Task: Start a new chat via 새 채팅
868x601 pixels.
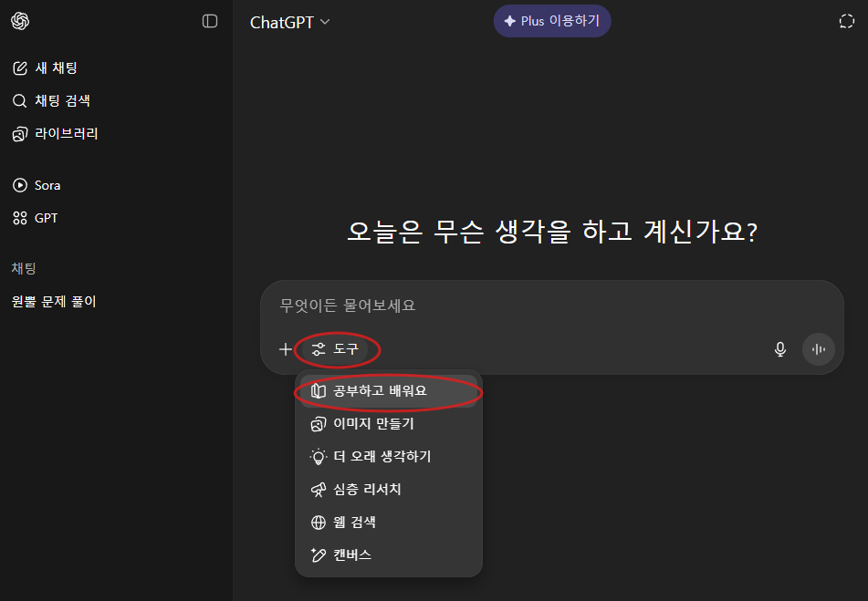Action: coord(45,68)
